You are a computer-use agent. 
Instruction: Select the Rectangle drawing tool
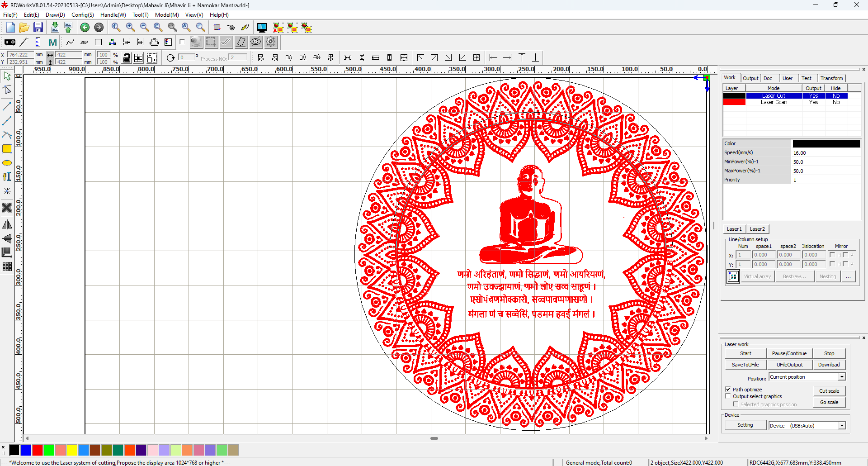7,148
